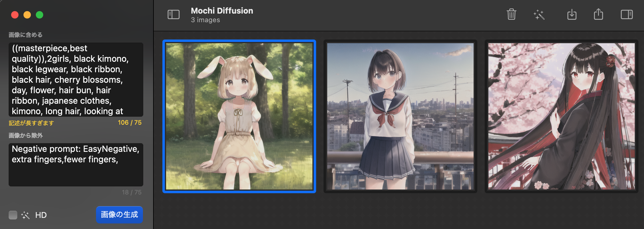Click the Mochi Diffusion window title

[222, 11]
